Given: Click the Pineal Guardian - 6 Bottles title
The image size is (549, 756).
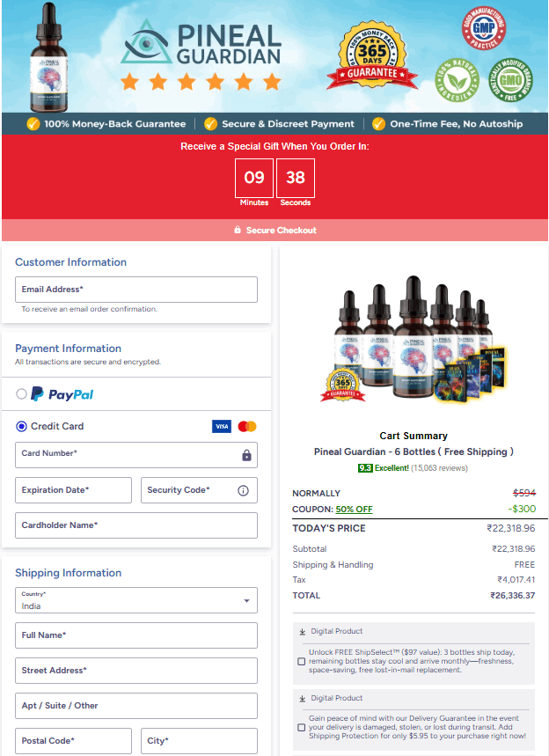Looking at the screenshot, I should point(414,451).
